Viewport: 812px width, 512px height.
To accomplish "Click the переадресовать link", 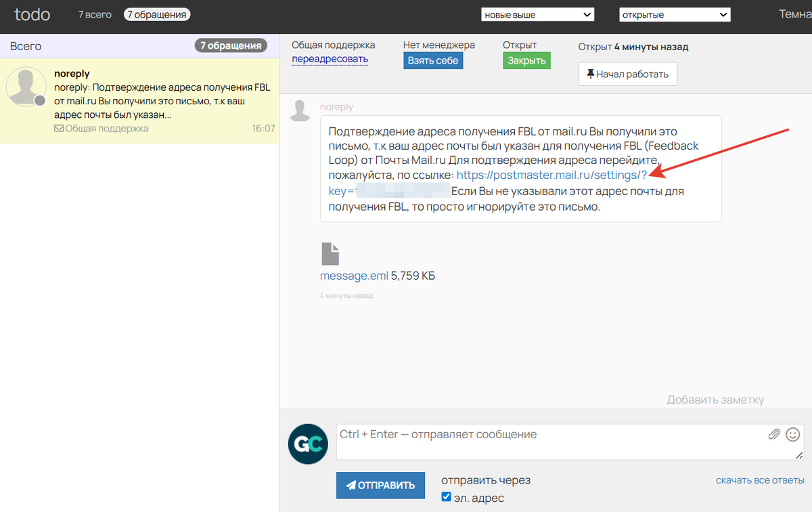I will pos(330,59).
